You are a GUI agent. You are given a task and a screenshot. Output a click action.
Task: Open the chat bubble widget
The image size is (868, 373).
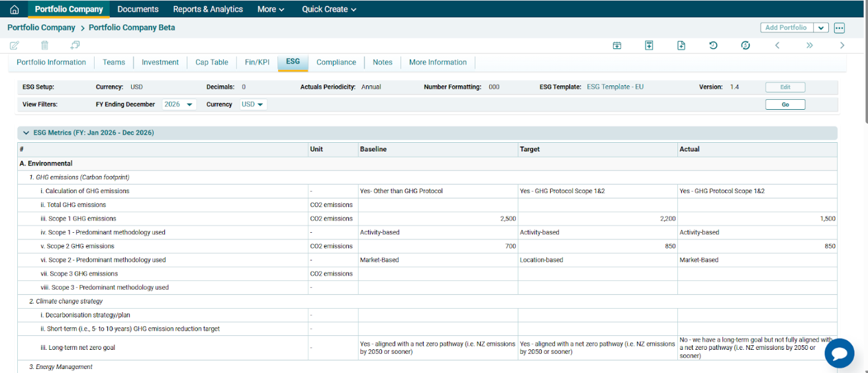click(839, 353)
